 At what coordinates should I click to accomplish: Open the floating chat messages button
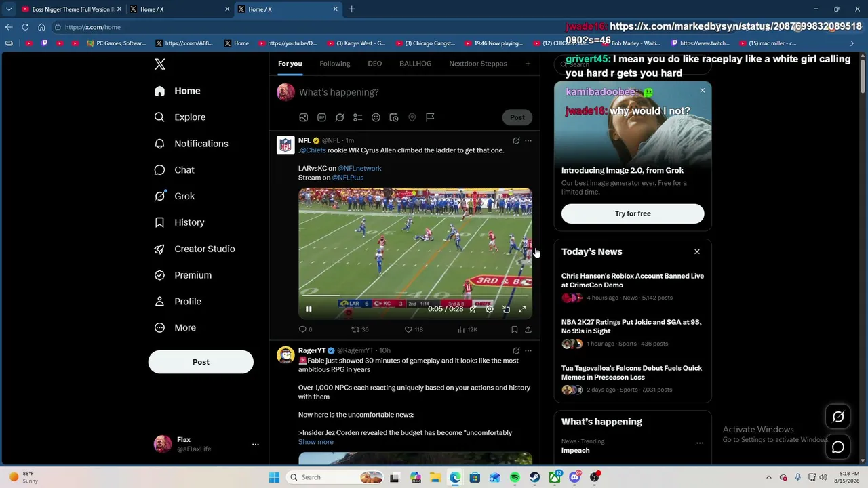point(838,447)
